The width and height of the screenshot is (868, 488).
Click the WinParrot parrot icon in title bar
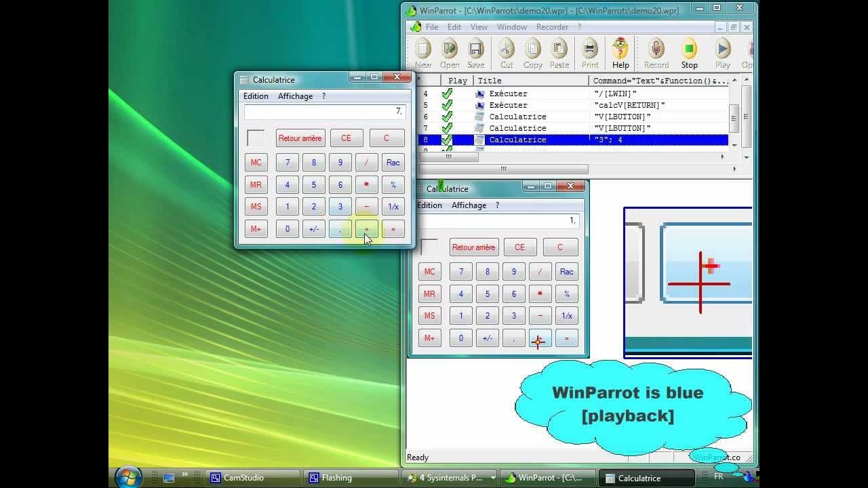pyautogui.click(x=411, y=11)
